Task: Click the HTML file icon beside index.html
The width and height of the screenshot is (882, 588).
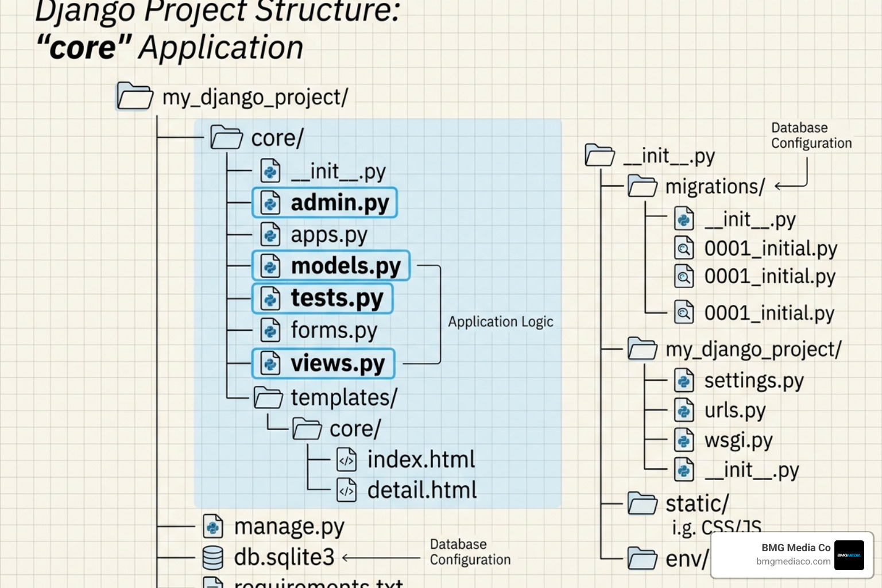Action: click(346, 459)
